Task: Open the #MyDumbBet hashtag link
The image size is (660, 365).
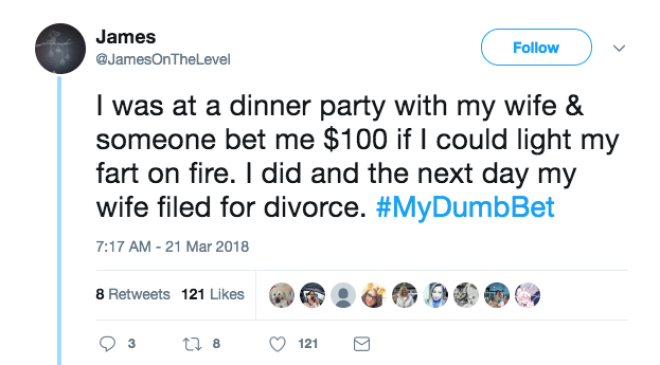Action: [x=465, y=207]
